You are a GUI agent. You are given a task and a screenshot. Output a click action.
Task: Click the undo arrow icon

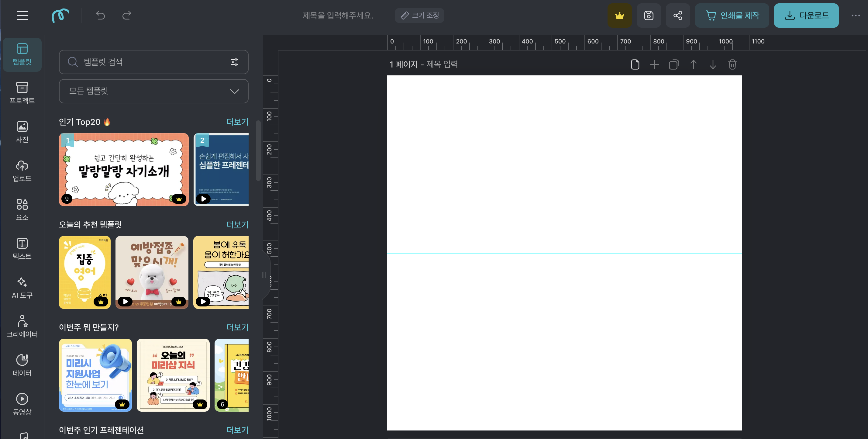pyautogui.click(x=100, y=15)
